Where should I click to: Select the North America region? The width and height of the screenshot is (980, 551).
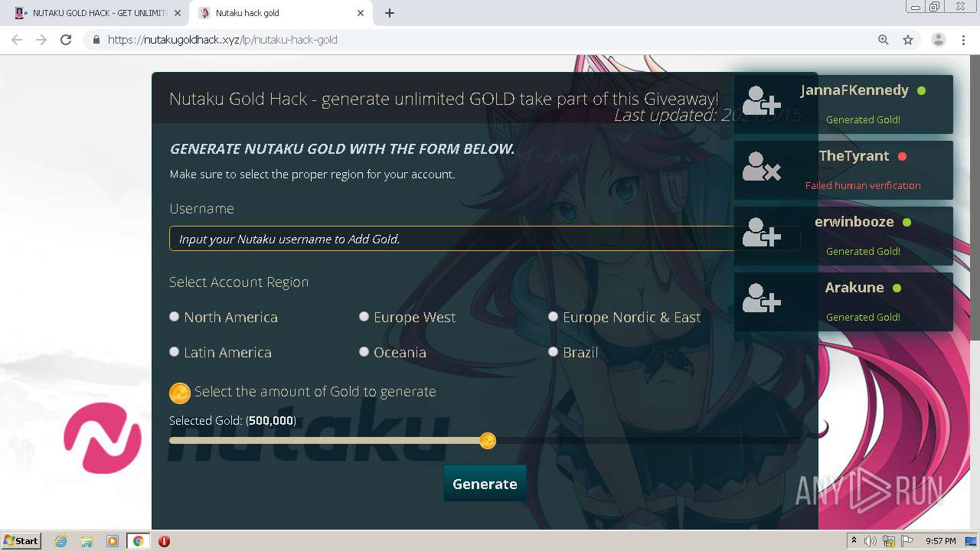point(175,316)
